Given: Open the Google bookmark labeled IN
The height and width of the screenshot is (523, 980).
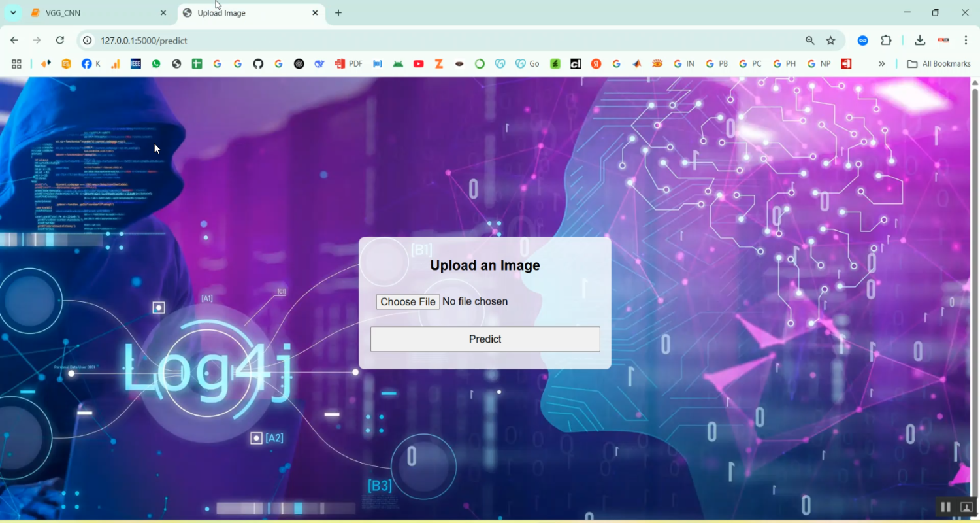Looking at the screenshot, I should click(x=683, y=64).
